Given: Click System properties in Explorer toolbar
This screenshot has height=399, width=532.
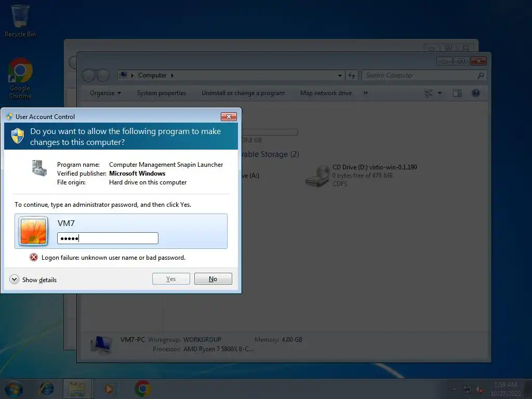Looking at the screenshot, I should [162, 93].
